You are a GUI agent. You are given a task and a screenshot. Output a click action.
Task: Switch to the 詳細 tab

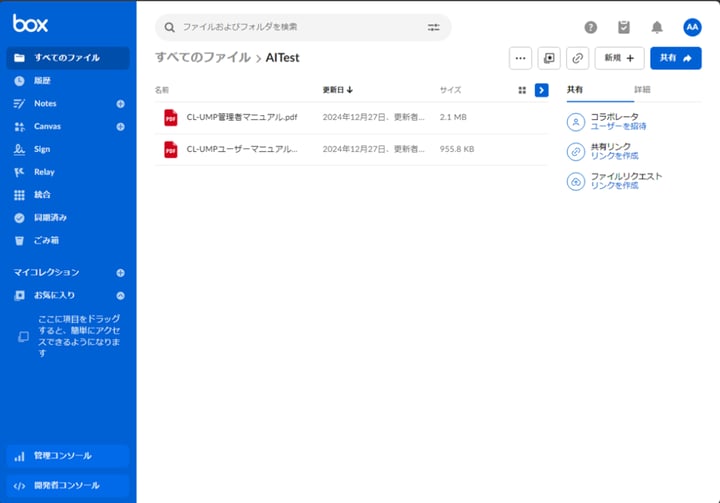tap(642, 90)
